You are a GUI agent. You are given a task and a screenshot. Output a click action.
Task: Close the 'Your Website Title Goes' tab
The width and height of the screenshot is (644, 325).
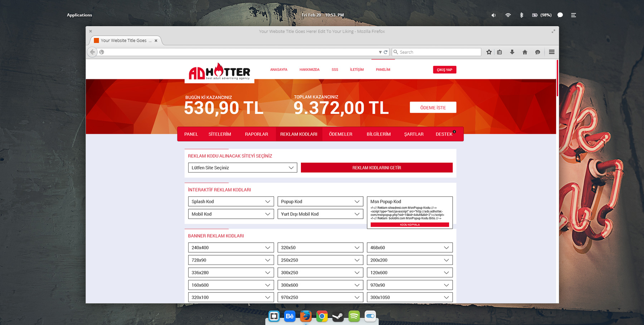point(156,40)
